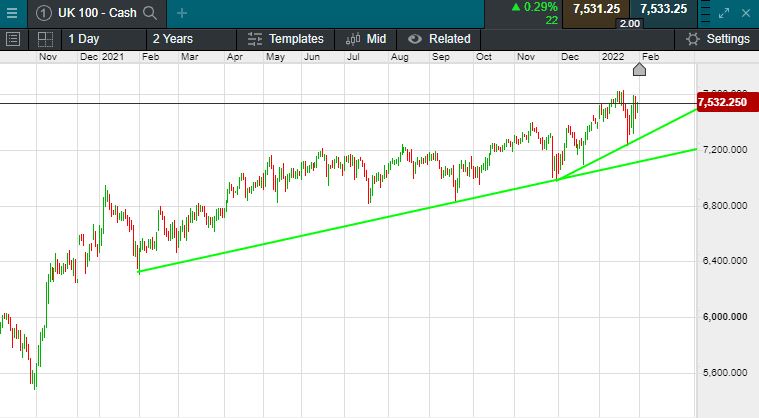Toggle the Related eye option
759x418 pixels.
click(x=414, y=39)
